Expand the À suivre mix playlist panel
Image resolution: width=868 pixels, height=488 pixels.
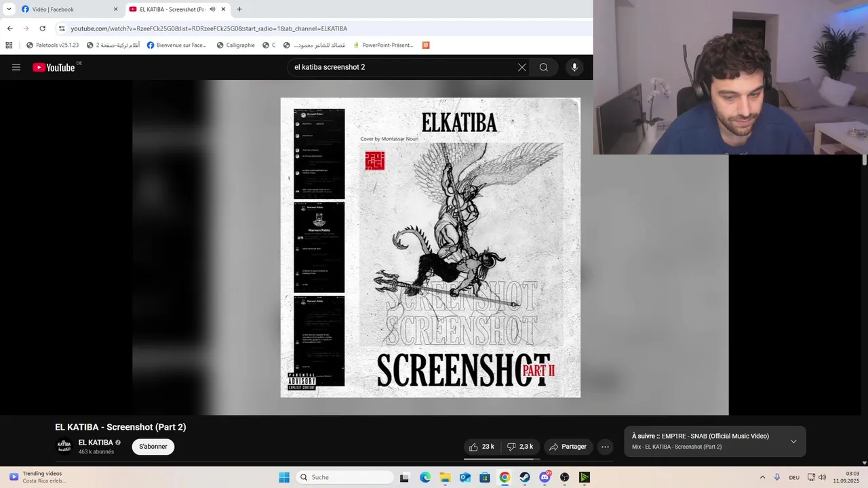pos(793,441)
